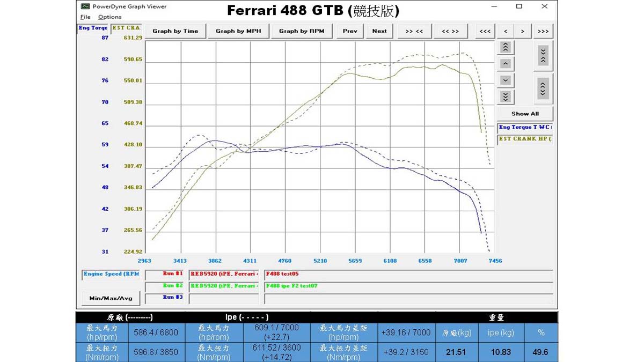This screenshot has width=644, height=362.
Task: Open the File menu
Action: point(85,17)
